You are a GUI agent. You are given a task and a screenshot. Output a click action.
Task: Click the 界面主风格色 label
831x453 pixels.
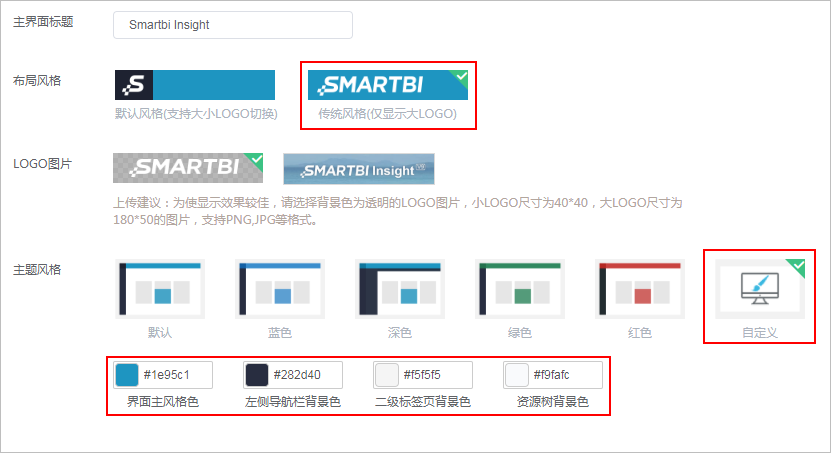163,402
